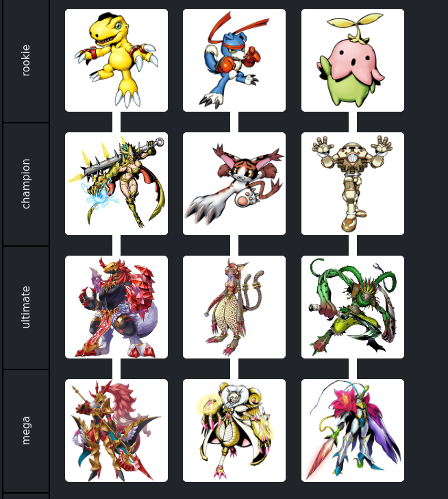This screenshot has width=448, height=499.
Task: Click connector between Agumon and club warrior
Action: click(116, 122)
